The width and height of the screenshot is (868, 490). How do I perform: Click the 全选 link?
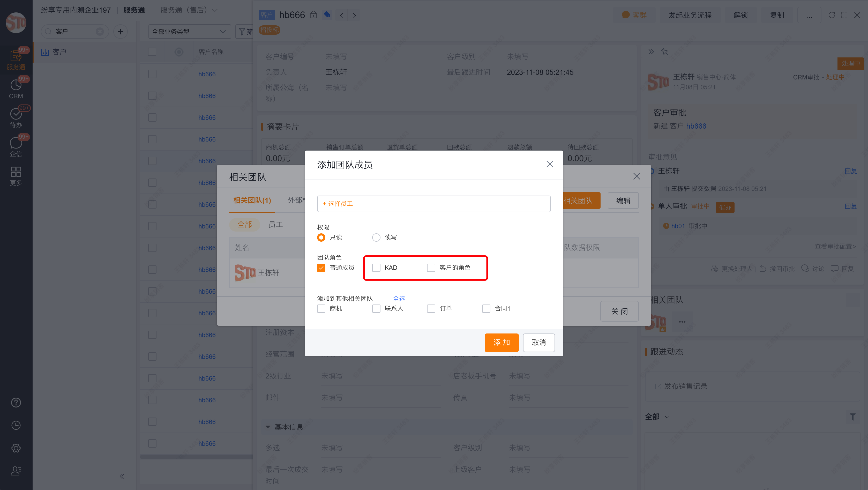click(399, 299)
